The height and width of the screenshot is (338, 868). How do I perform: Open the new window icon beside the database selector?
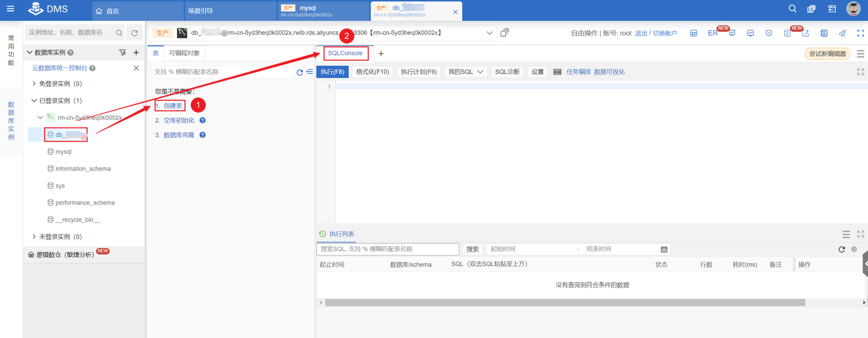pyautogui.click(x=504, y=33)
